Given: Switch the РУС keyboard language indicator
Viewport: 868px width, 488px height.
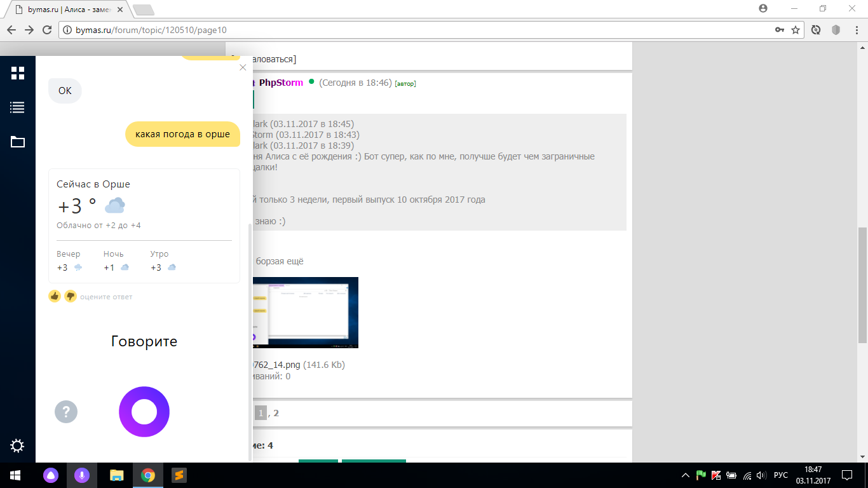Looking at the screenshot, I should click(781, 475).
